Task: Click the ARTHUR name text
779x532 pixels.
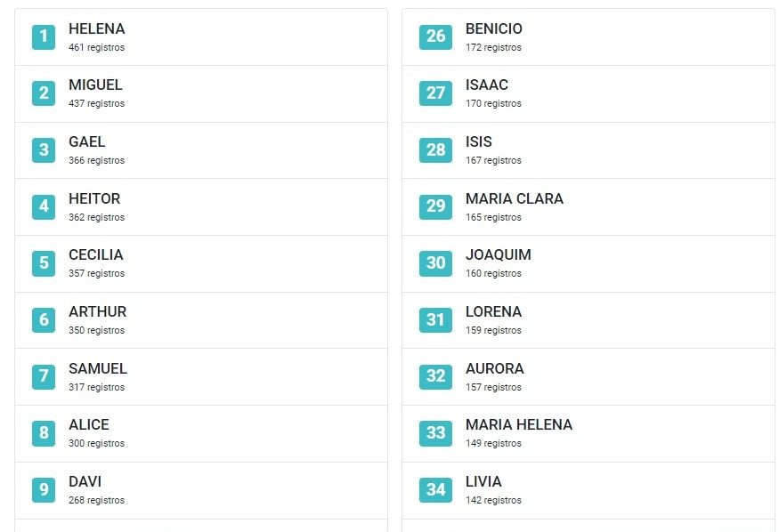Action: pyautogui.click(x=97, y=311)
